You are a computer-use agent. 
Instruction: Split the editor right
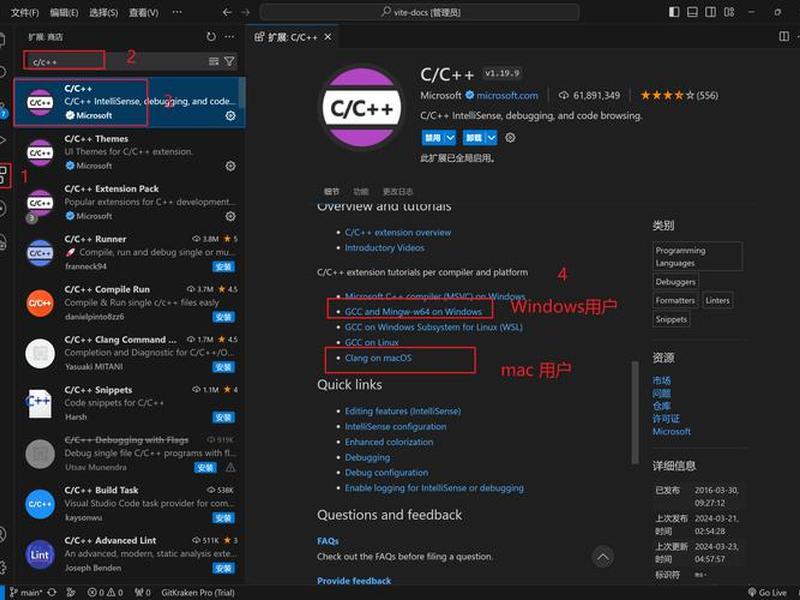click(x=784, y=36)
